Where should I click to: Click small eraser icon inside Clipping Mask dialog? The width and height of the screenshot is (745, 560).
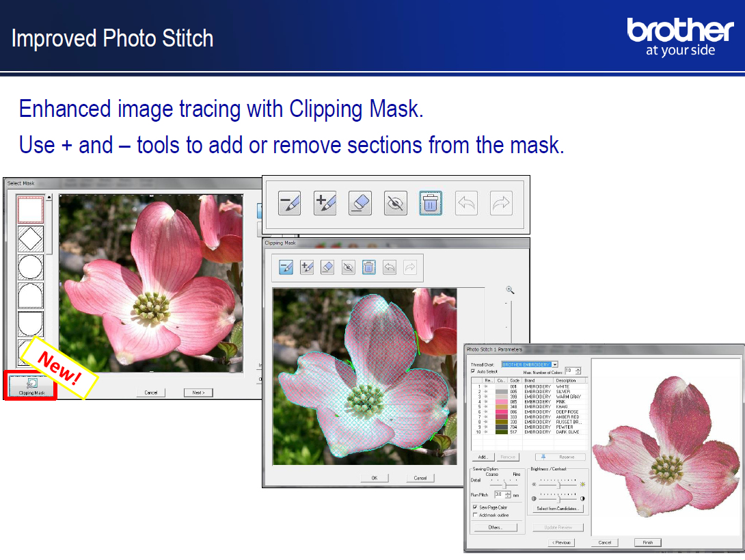point(327,267)
